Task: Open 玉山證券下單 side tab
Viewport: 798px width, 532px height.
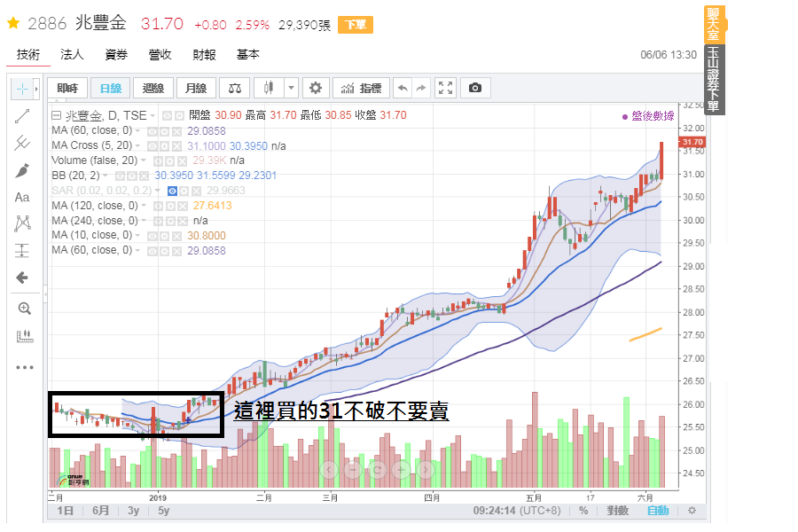Action: tap(714, 80)
